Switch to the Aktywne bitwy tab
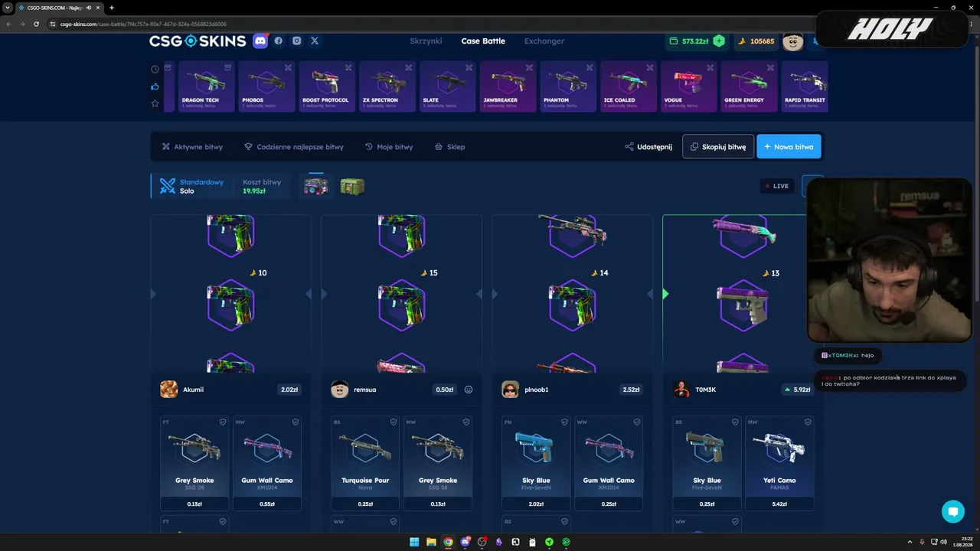Image resolution: width=980 pixels, height=551 pixels. tap(192, 147)
